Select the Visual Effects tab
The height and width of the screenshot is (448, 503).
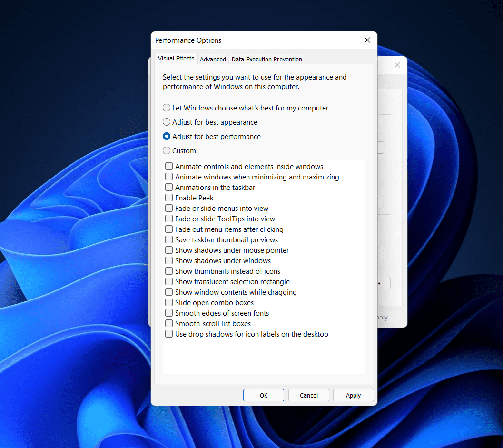click(x=176, y=59)
